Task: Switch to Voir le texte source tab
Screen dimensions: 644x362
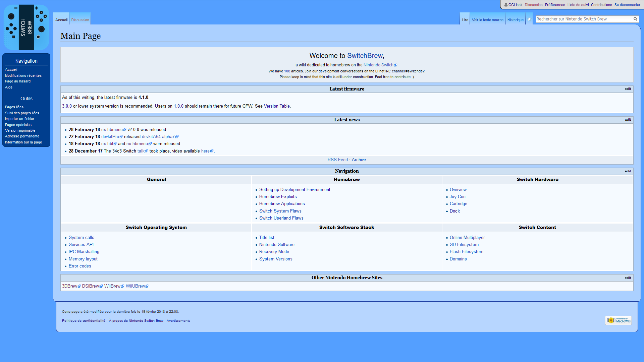Action: (487, 20)
